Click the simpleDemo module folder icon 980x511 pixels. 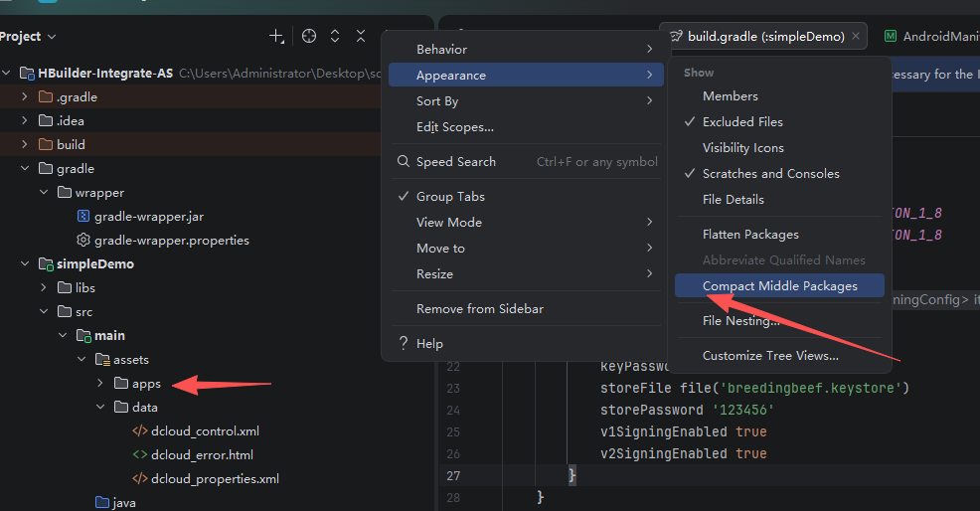[x=46, y=263]
